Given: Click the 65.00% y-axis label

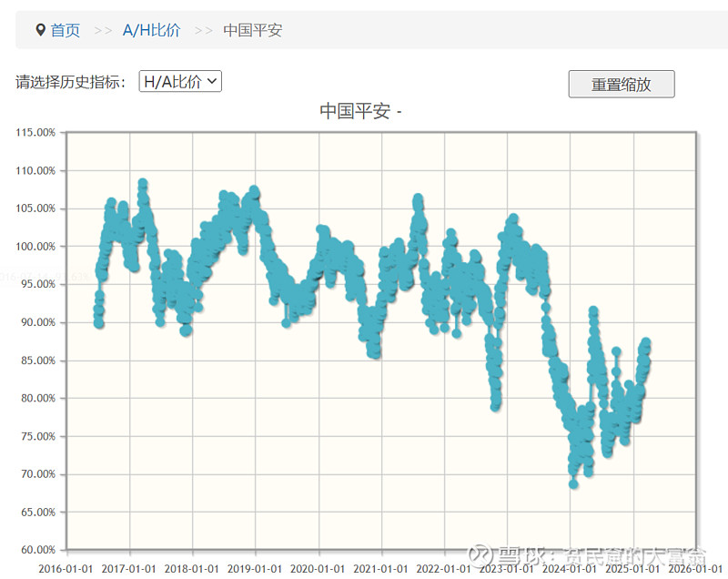Looking at the screenshot, I should 38,513.
